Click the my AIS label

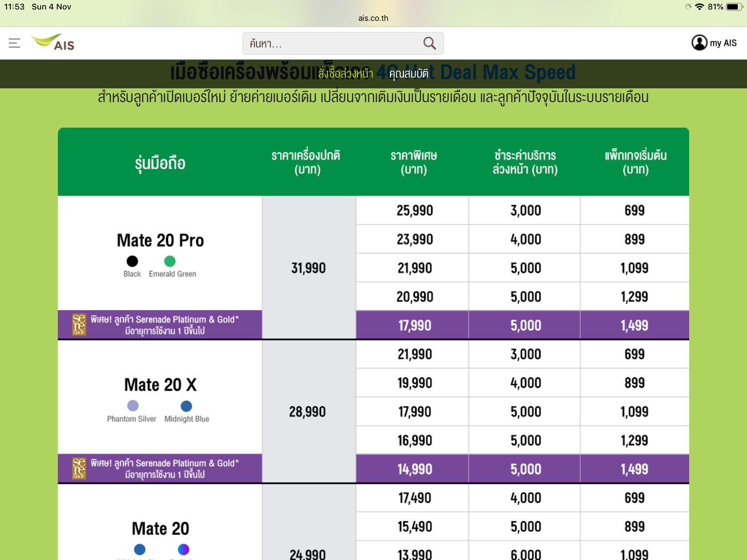(x=723, y=43)
